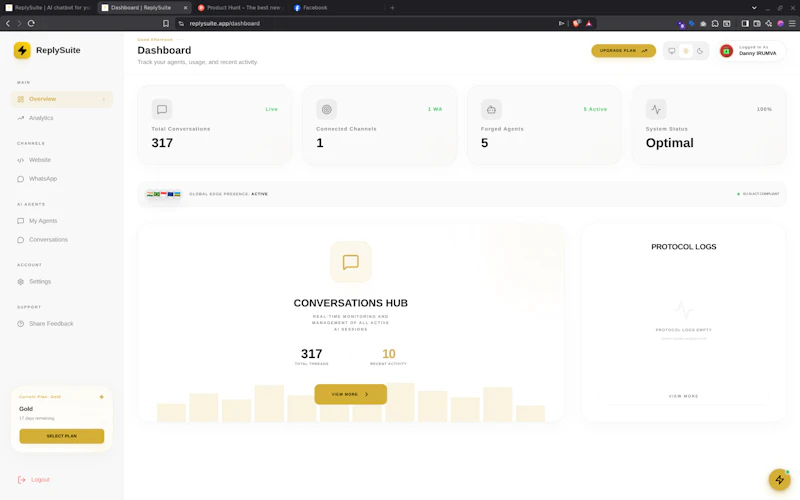This screenshot has width=800, height=500.
Task: Click the bookmark icon in address bar
Action: (x=166, y=23)
